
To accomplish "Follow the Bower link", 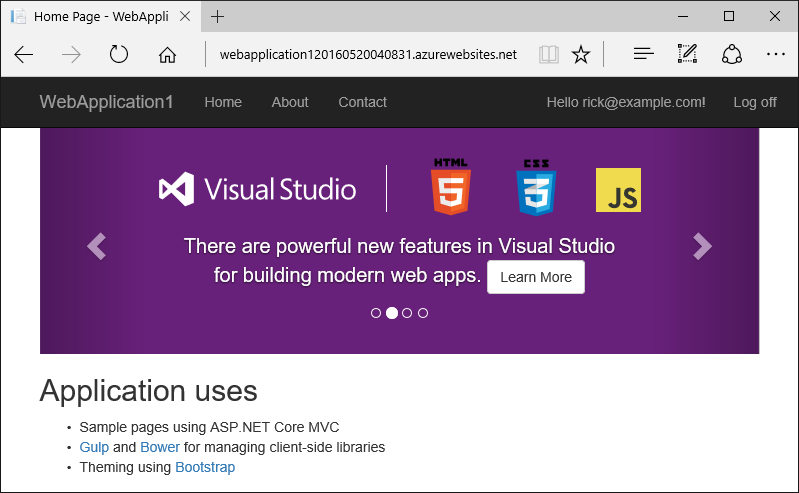I will pos(160,447).
